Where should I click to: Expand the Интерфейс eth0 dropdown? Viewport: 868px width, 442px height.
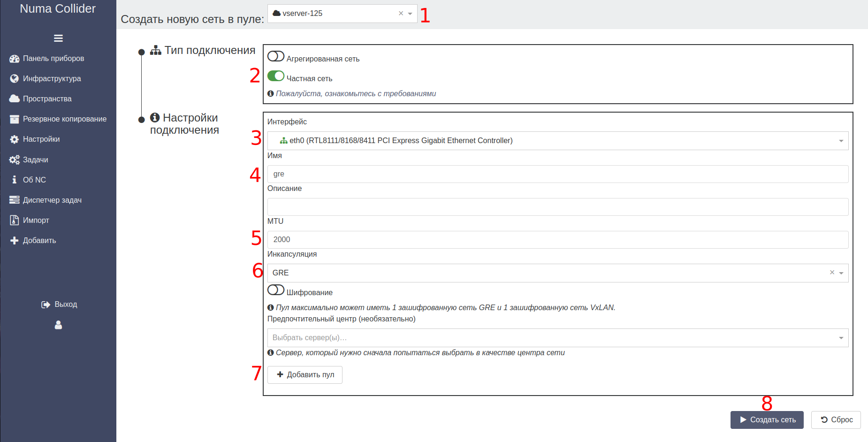558,141
